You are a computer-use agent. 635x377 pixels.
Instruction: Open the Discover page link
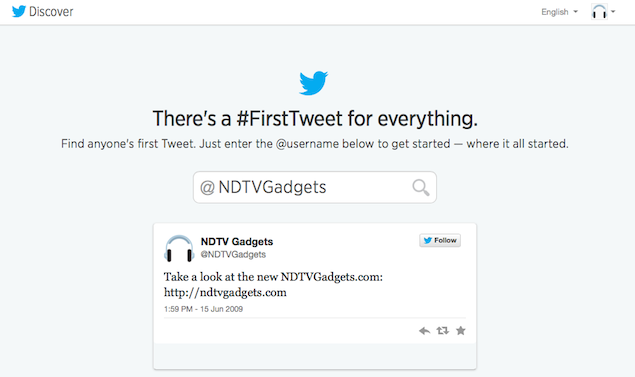51,12
